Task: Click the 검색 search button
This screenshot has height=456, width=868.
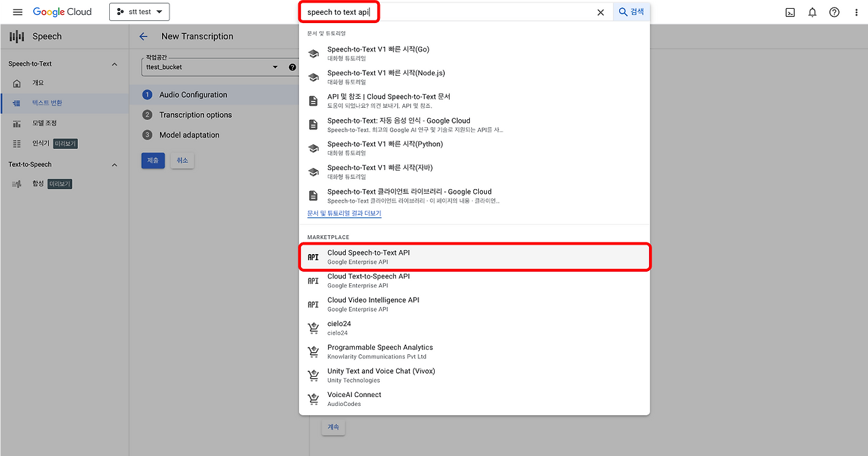Action: (631, 12)
